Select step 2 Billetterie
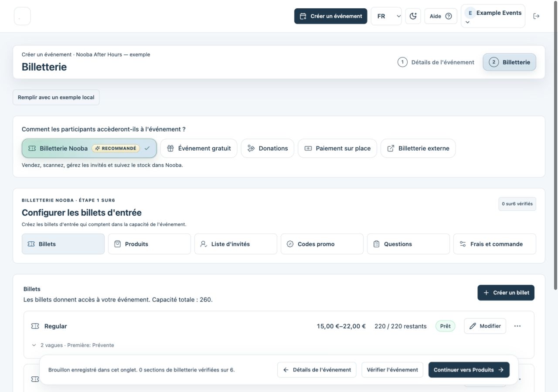Viewport: 558px width, 392px height. point(510,62)
